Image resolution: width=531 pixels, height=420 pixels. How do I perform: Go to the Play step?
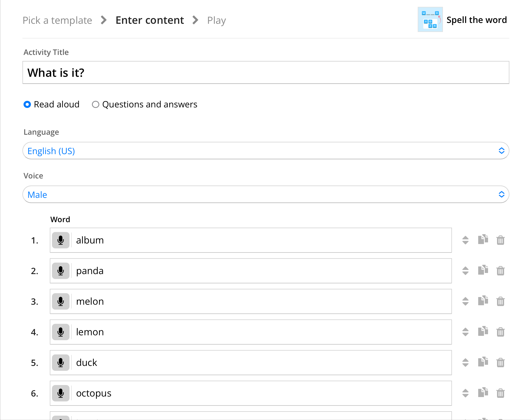click(x=216, y=20)
